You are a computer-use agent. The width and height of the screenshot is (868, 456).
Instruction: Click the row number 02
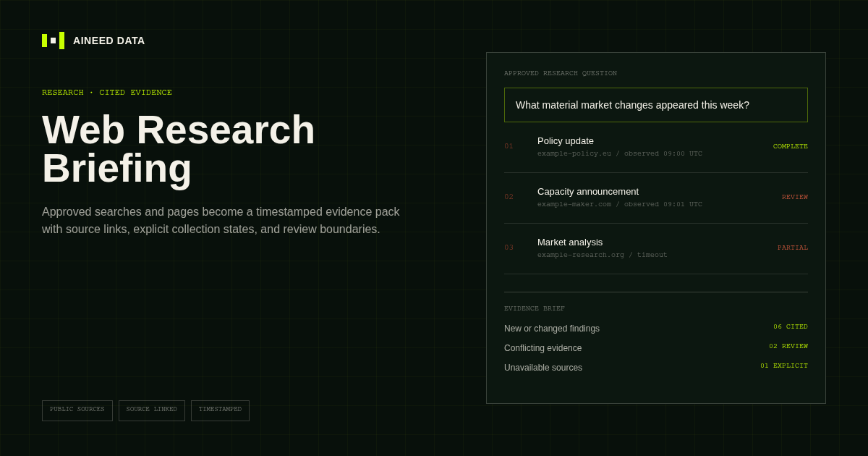click(x=509, y=197)
